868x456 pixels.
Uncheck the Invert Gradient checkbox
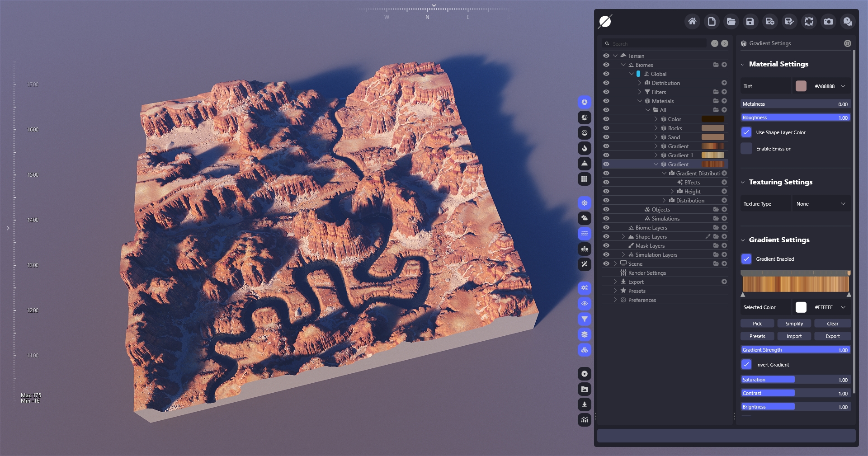746,364
